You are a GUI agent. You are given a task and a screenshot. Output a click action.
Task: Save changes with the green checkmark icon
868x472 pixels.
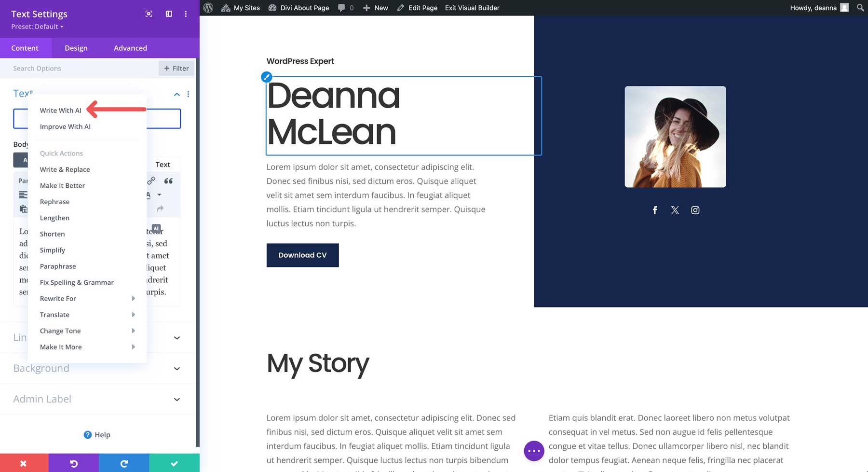tap(174, 463)
